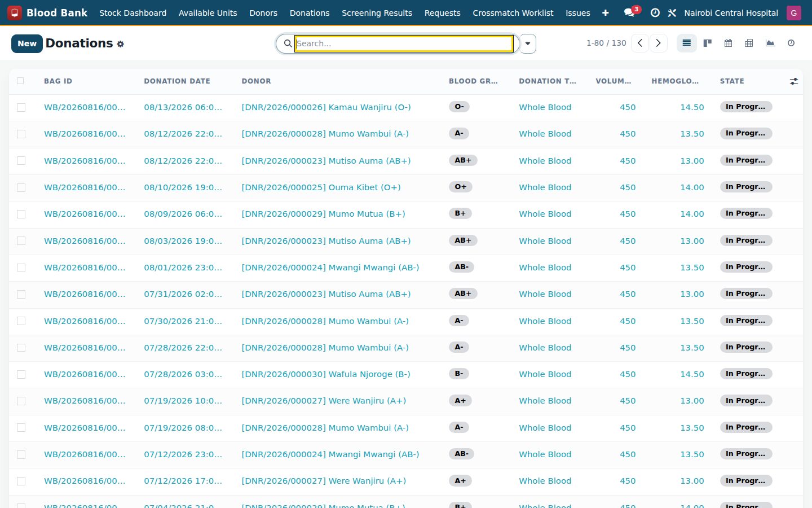
Task: Sort by Hemoglo... column header
Action: pyautogui.click(x=675, y=81)
